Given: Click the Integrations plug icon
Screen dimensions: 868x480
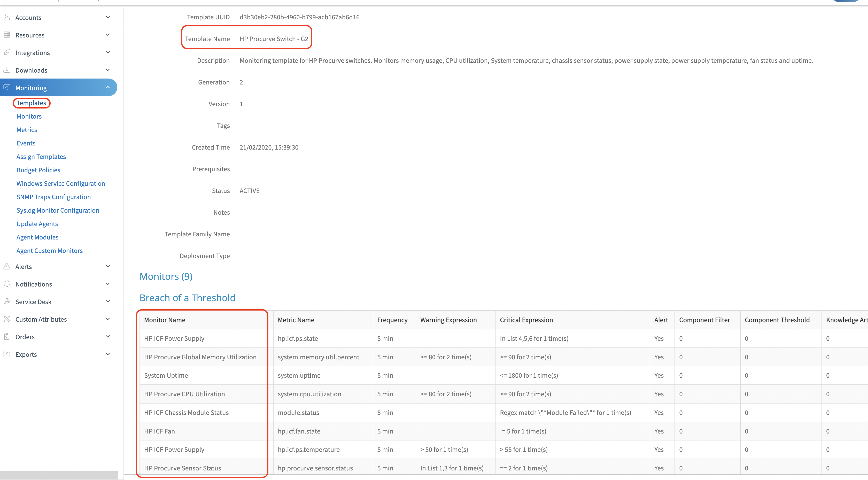Looking at the screenshot, I should click(7, 52).
